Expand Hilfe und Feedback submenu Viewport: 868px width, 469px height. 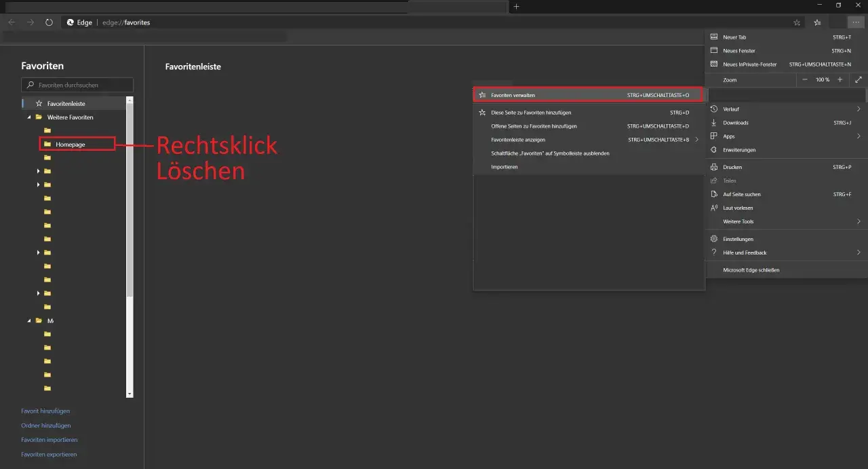[787, 252]
